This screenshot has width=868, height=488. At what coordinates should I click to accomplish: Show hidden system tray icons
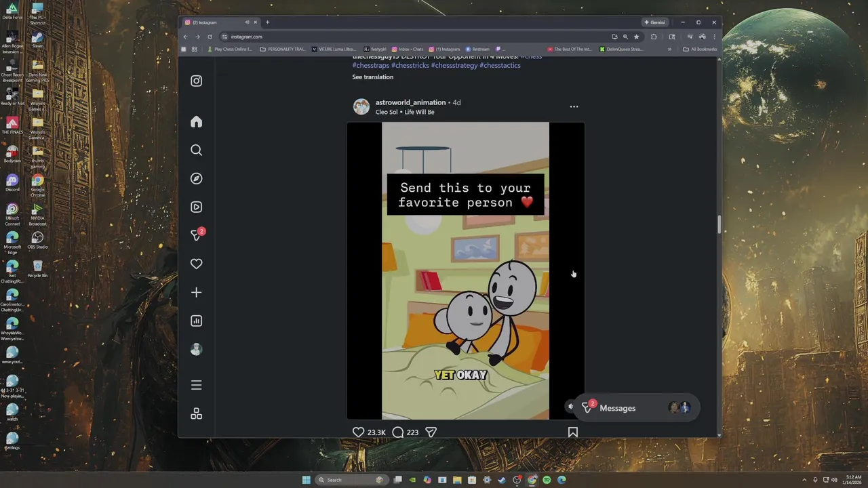point(804,480)
